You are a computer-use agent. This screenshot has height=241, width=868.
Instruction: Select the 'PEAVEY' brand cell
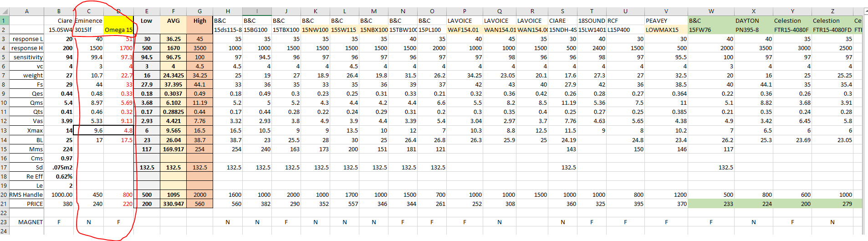(666, 21)
